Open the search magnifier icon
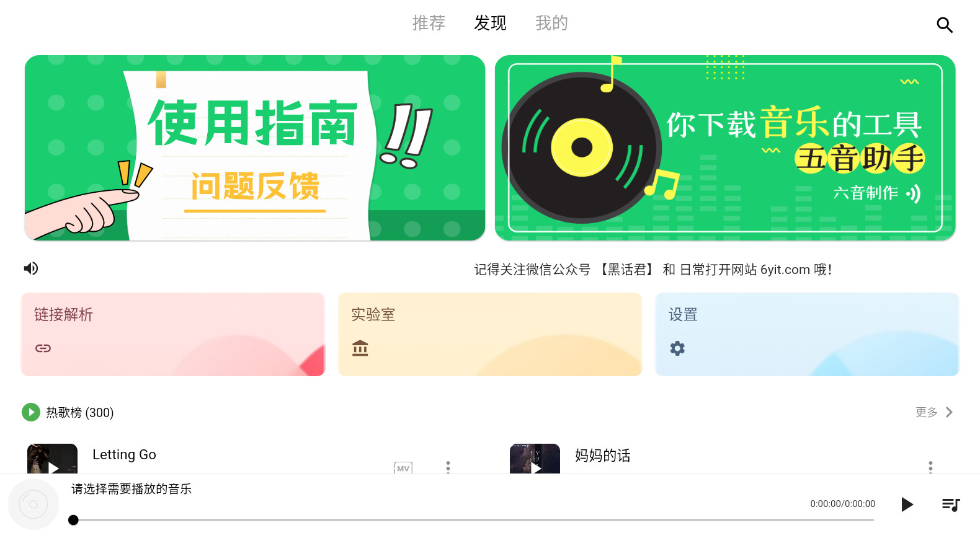 coord(944,25)
